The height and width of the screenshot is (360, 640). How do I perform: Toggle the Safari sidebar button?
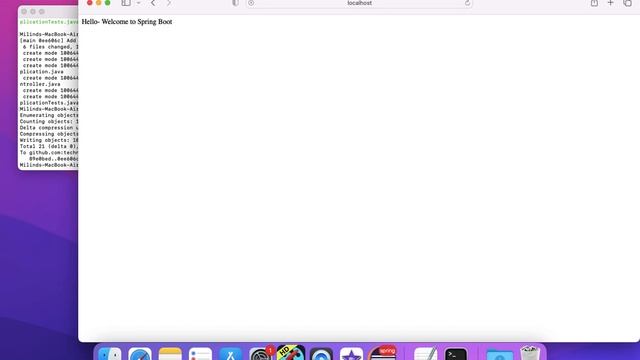(126, 3)
